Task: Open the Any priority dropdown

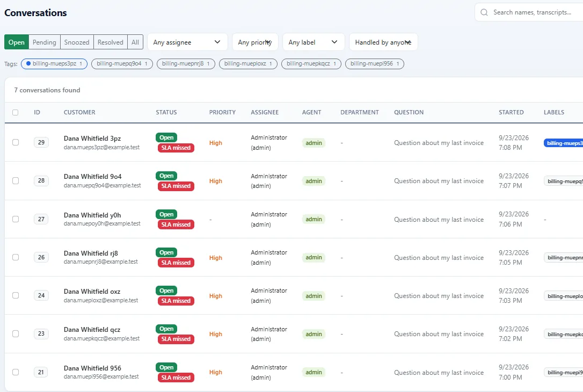Action: click(x=255, y=42)
